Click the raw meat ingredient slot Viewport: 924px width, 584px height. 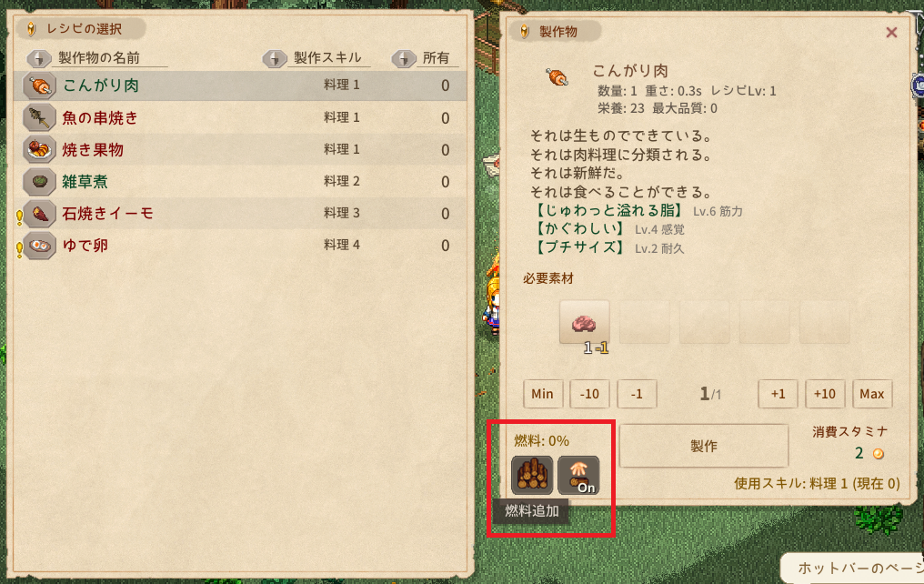click(584, 322)
